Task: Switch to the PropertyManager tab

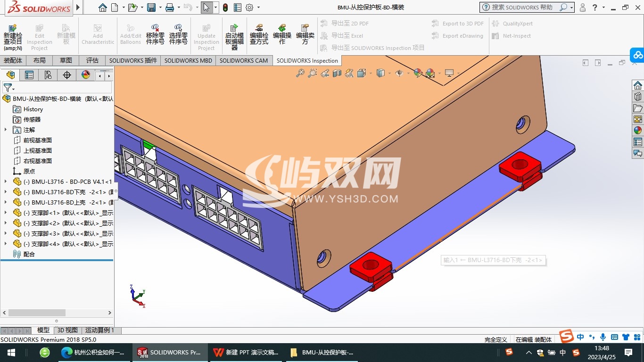Action: click(29, 75)
